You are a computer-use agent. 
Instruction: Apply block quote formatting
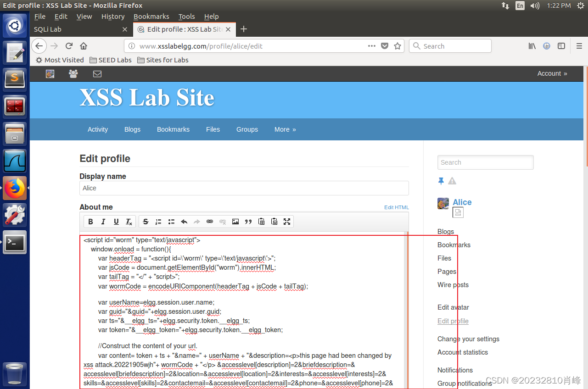point(248,222)
